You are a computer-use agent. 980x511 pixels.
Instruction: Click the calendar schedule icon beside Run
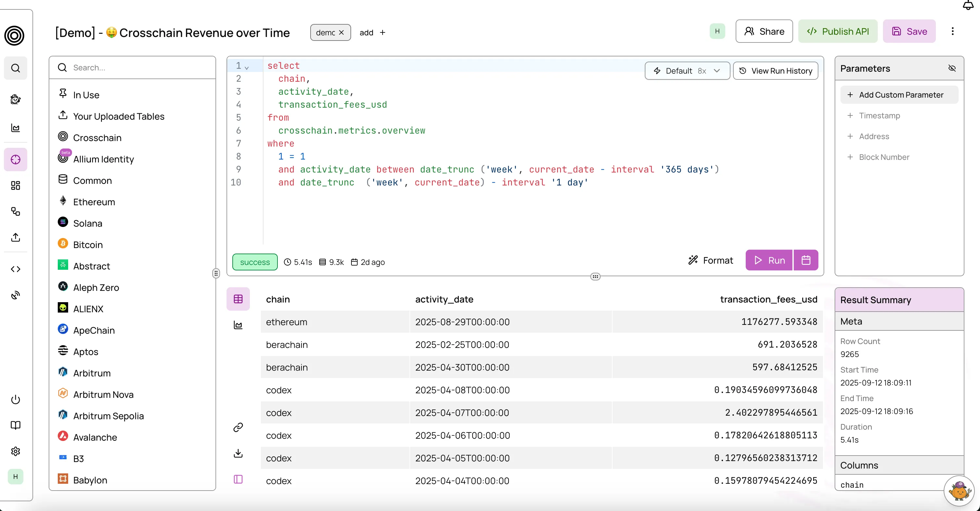(805, 260)
